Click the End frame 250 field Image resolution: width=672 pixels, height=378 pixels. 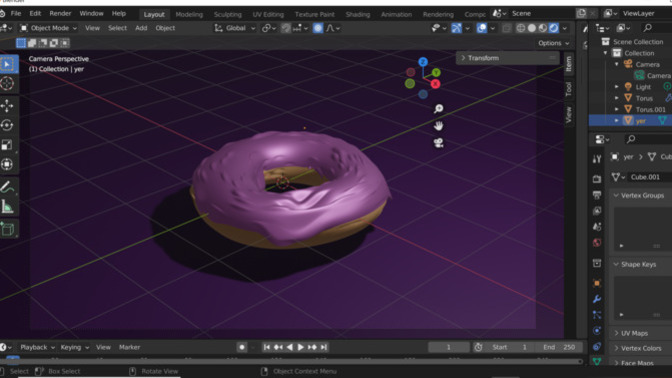click(559, 347)
